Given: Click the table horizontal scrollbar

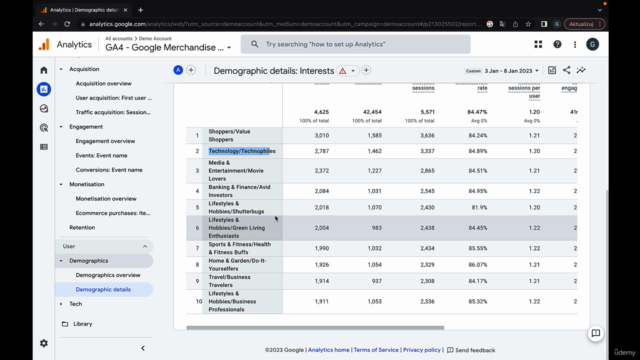Looking at the screenshot, I should pyautogui.click(x=315, y=328).
